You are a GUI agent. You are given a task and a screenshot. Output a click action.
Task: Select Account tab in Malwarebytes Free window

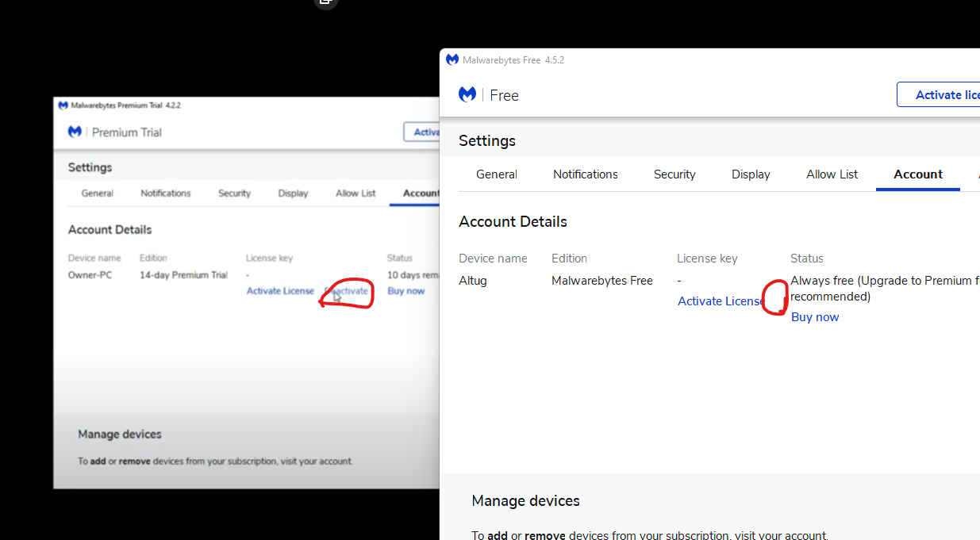tap(918, 174)
